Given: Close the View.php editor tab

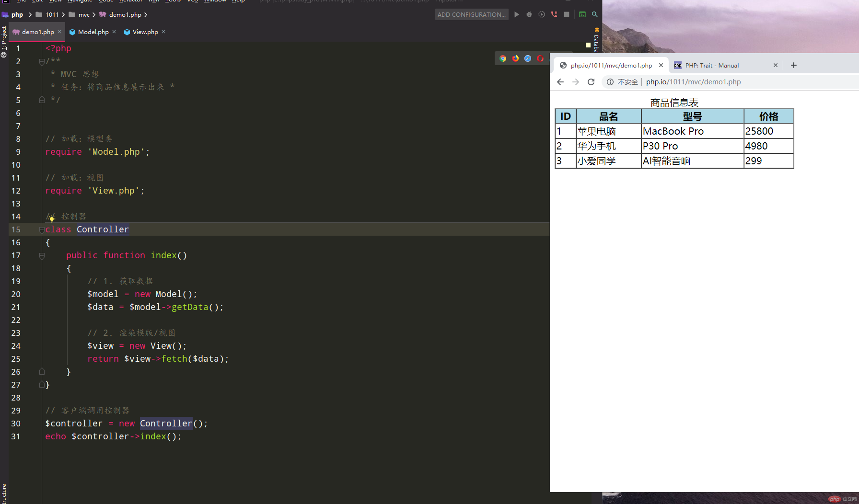Looking at the screenshot, I should click(163, 32).
